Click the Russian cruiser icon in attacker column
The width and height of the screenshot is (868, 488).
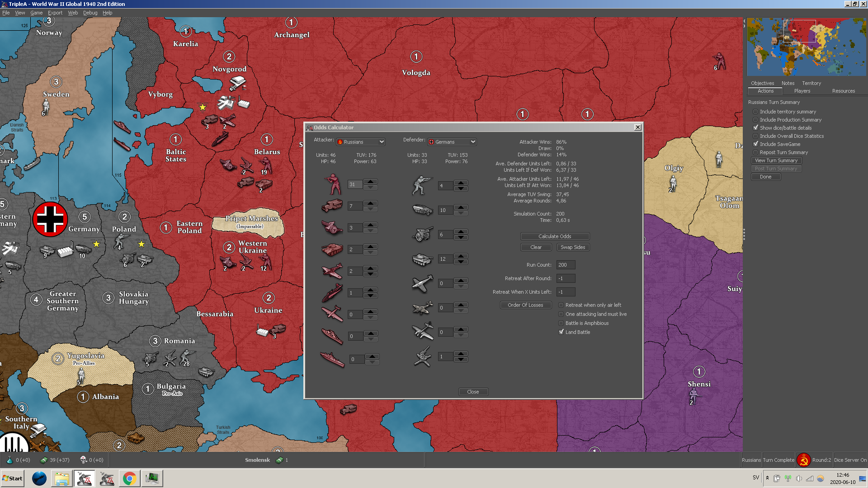(x=332, y=336)
